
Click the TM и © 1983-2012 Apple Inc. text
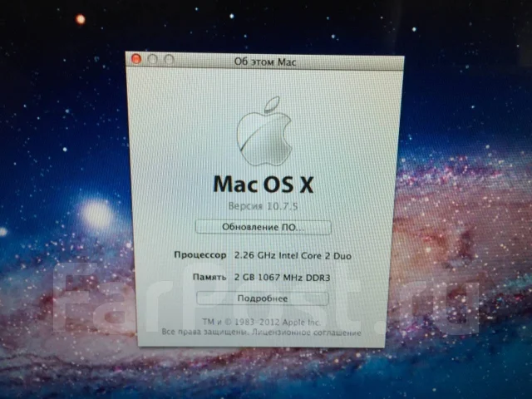(x=261, y=322)
